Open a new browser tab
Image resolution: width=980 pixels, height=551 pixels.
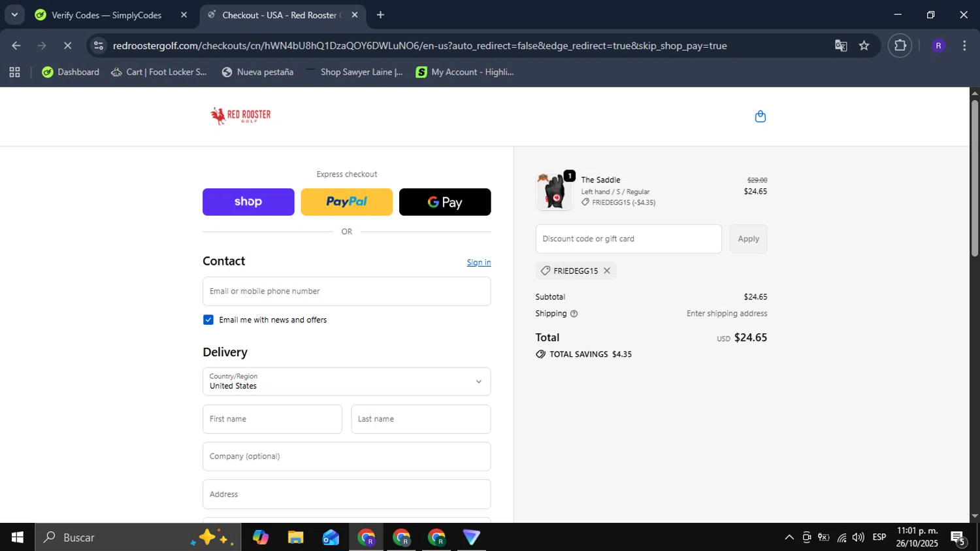(380, 15)
